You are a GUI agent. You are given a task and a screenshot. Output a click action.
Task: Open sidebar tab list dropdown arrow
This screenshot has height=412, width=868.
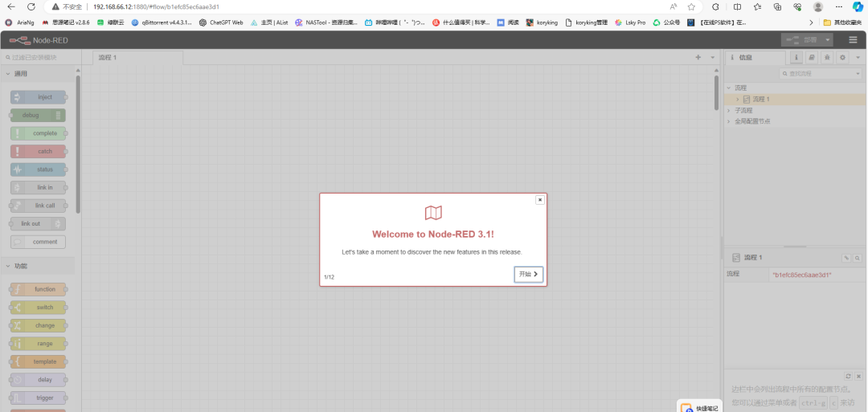tap(858, 58)
